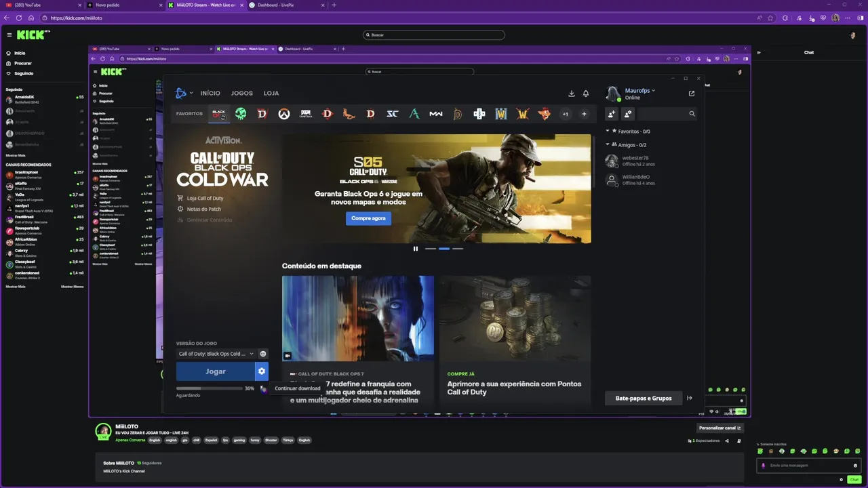This screenshot has height=488, width=868.
Task: Open chat settings gear icon
Action: [x=842, y=479]
